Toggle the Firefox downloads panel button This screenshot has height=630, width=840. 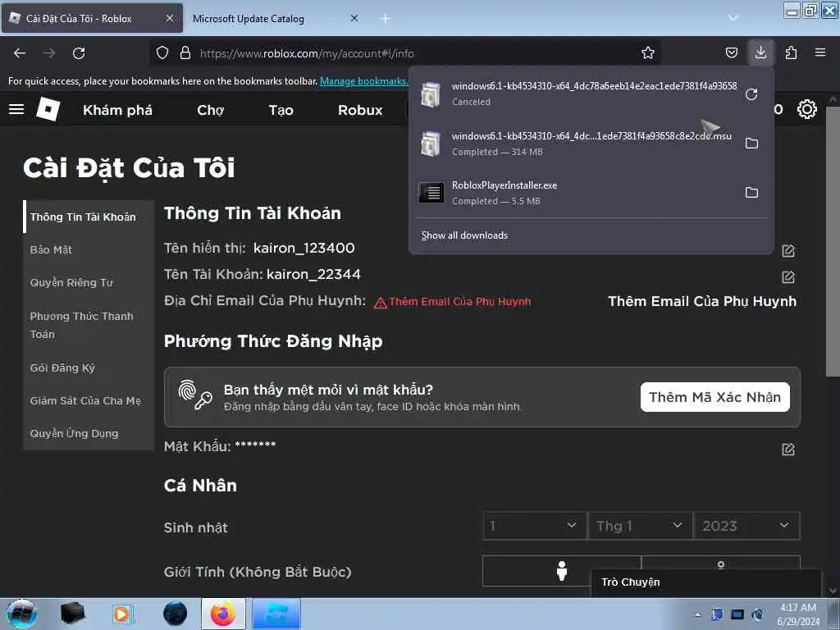[x=760, y=52]
